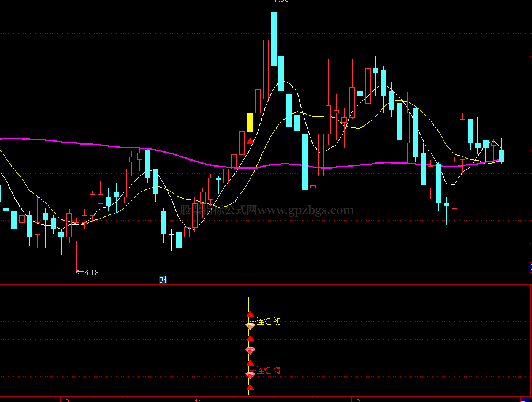Click the month 10 marker on date axis
Screen dimensions: 532x402
pos(65,400)
